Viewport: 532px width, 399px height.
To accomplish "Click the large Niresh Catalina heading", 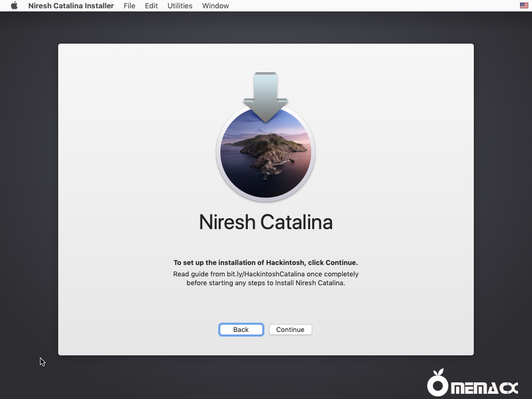I will click(265, 222).
